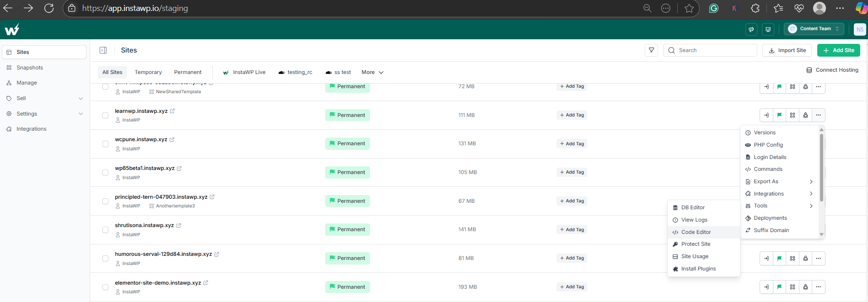Open external link icon beside learnwp.instawp.xyz
The width and height of the screenshot is (868, 302).
pos(172,111)
